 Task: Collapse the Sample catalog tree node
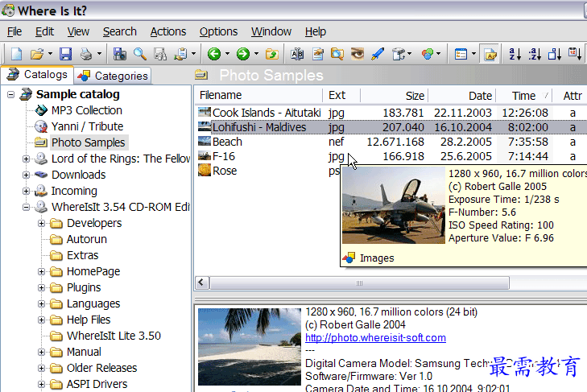click(x=10, y=94)
